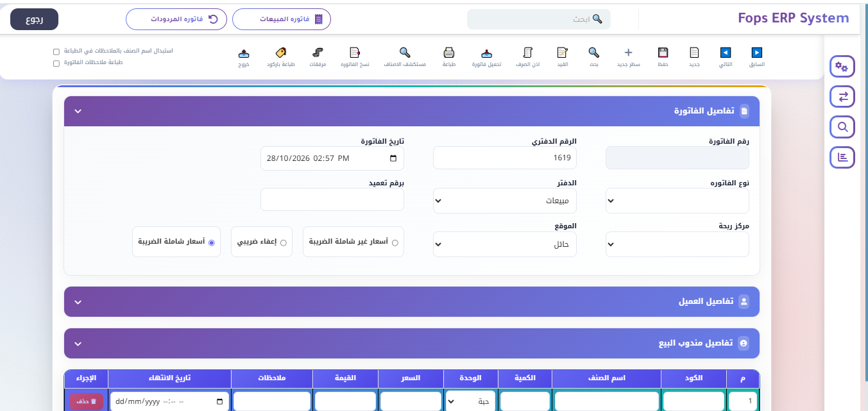Viewport: 868px width, 411px height.
Task: Choose 'إعفاء ضريبي' radio option
Action: click(284, 243)
